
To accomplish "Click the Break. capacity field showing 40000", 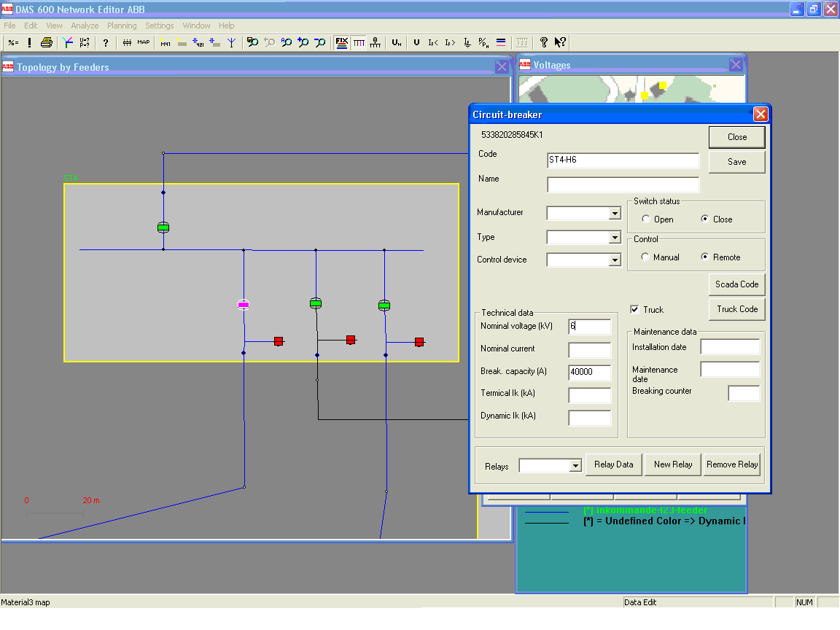I will pyautogui.click(x=589, y=372).
